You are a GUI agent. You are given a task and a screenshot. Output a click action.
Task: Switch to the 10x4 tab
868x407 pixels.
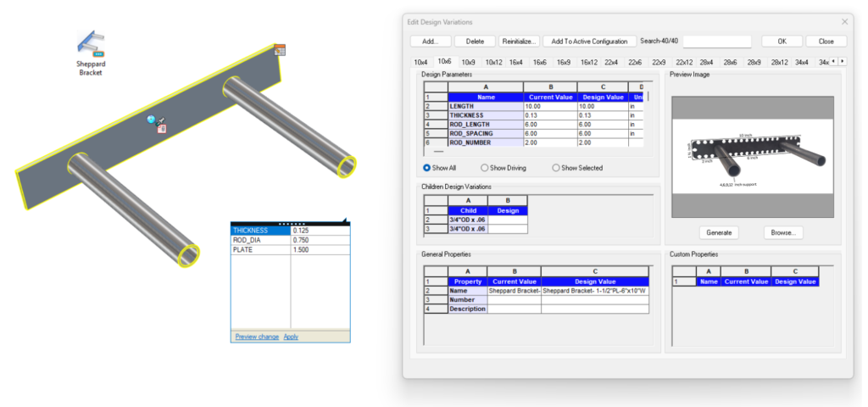click(x=420, y=63)
